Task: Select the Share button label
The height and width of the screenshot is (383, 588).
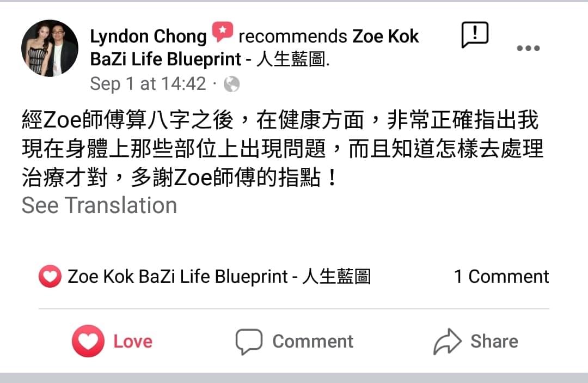Action: [x=494, y=342]
